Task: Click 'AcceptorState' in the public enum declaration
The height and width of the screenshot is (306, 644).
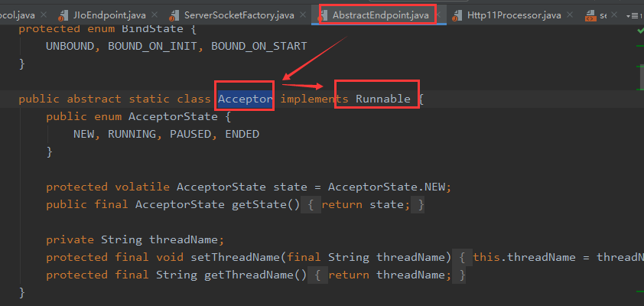Action: (x=173, y=116)
